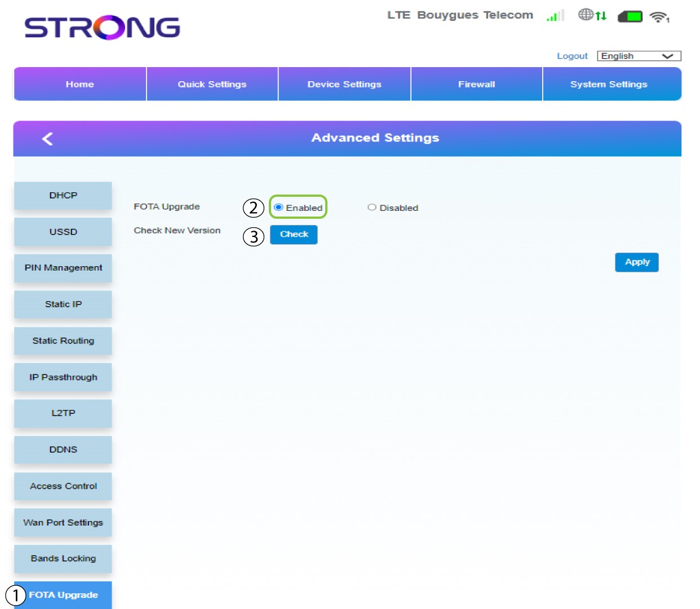Click the LTE Bouygues Telecom network label
The height and width of the screenshot is (609, 700).
(460, 15)
